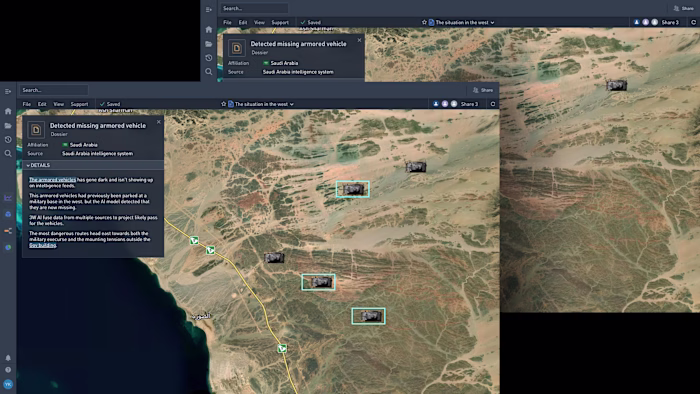The image size is (700, 394).
Task: Follow 'The armored vehicles' link
Action: coord(52,180)
